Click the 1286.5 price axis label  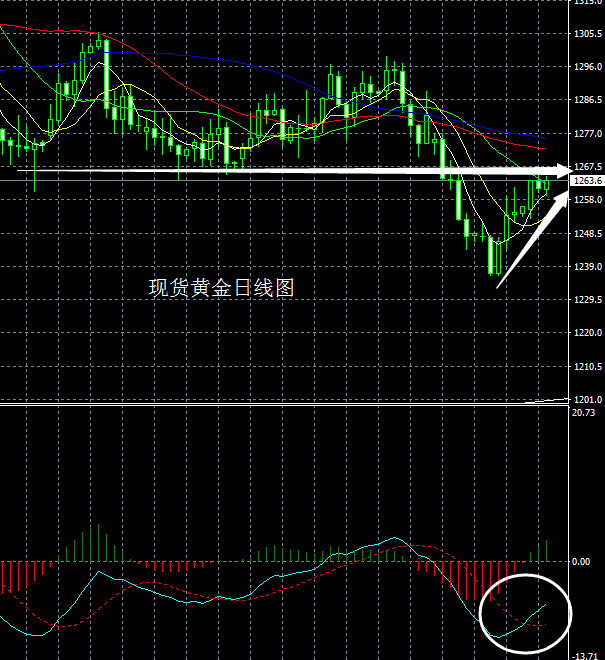pyautogui.click(x=588, y=100)
